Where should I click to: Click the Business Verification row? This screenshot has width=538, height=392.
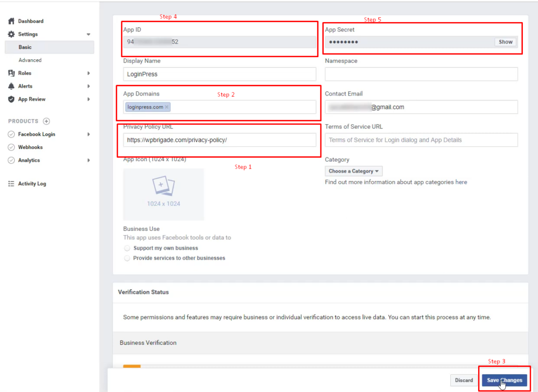[x=320, y=343]
